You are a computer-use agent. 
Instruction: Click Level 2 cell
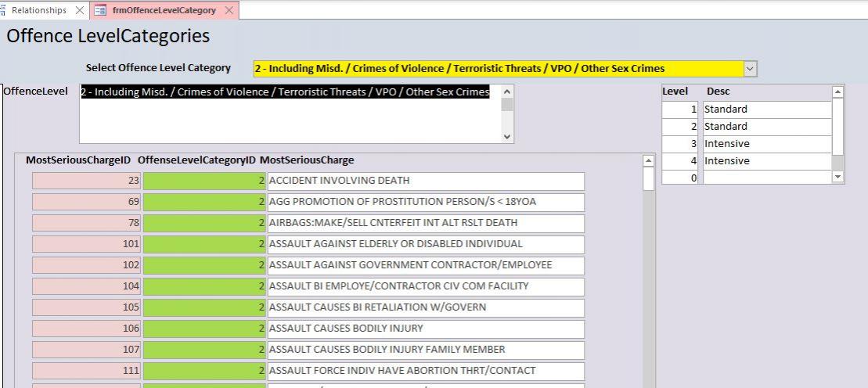coord(680,127)
